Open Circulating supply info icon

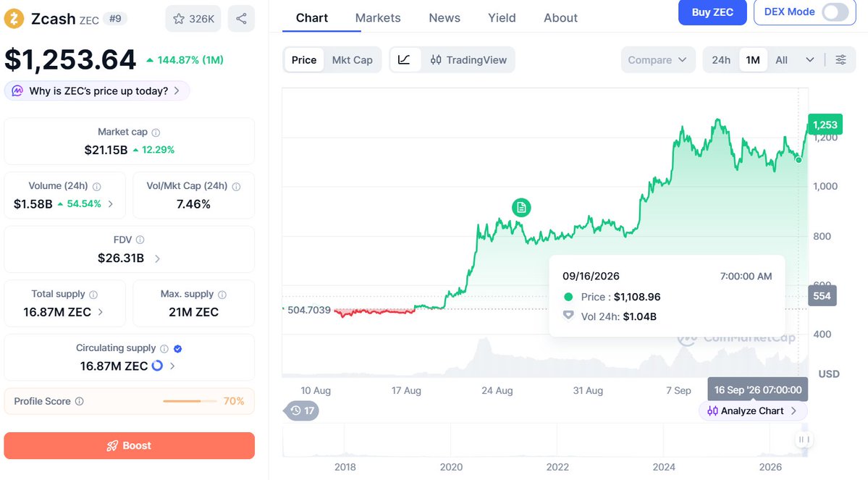coord(164,348)
